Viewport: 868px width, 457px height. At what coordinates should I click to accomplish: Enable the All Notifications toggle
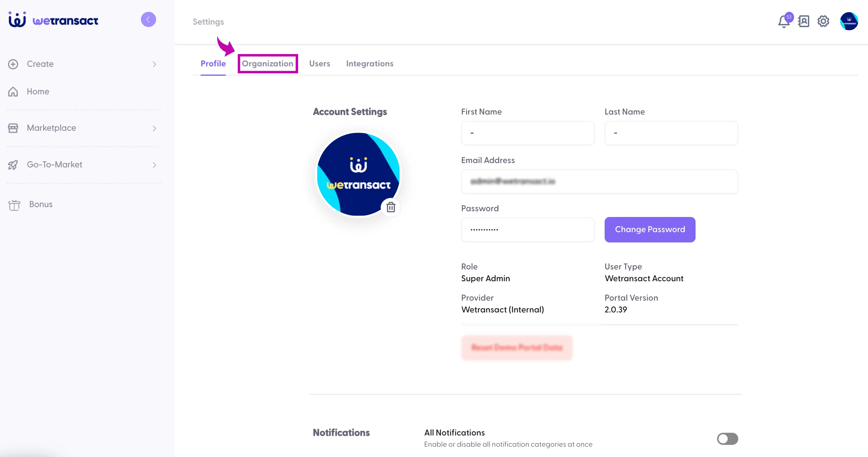[727, 439]
